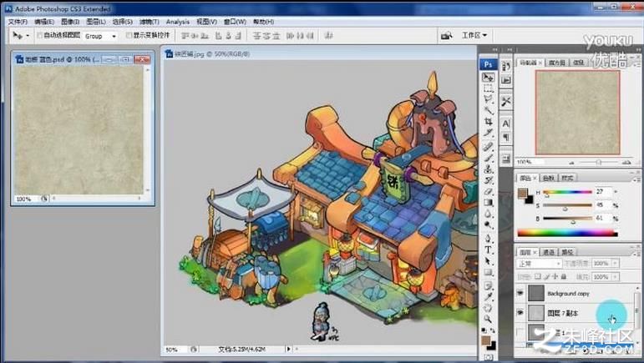Switch to the 路径 paths tab
Screen dimensions: 644x363
567,252
